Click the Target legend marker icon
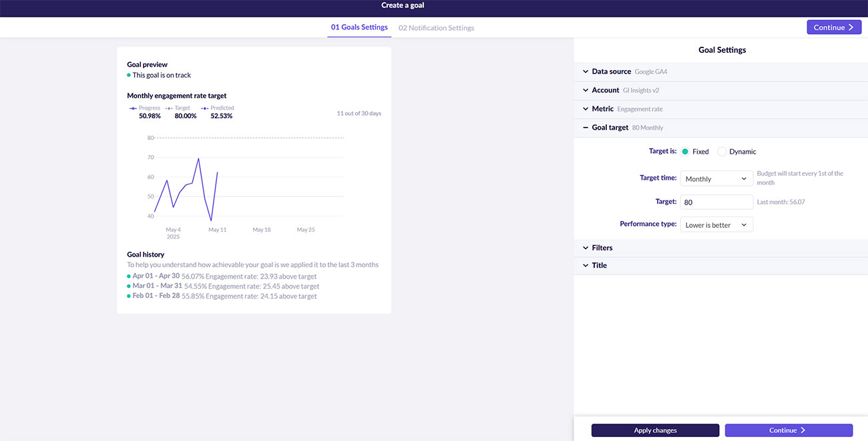Screen dimensions: 868x441 pos(169,108)
